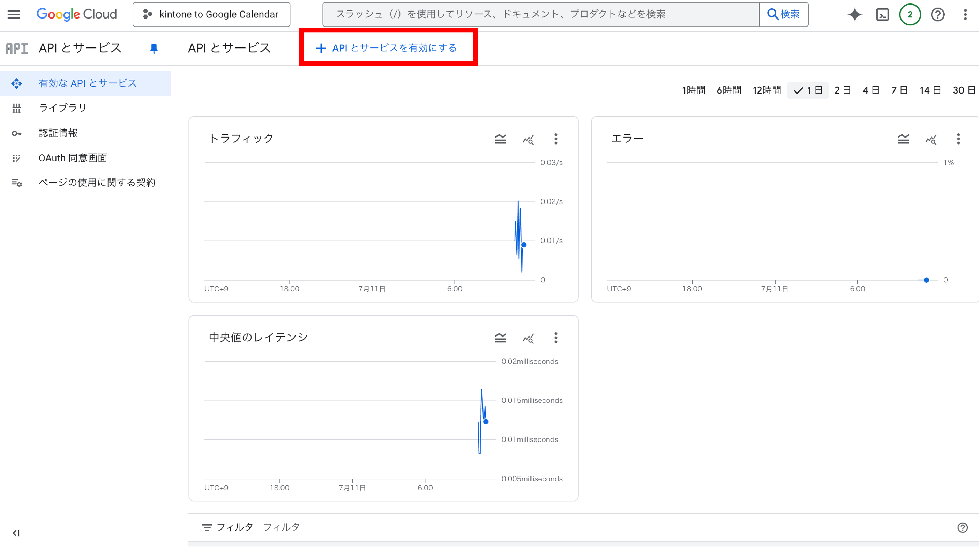Viewport: 980px width, 547px height.
Task: Select the 6時間 time range
Action: pyautogui.click(x=729, y=91)
